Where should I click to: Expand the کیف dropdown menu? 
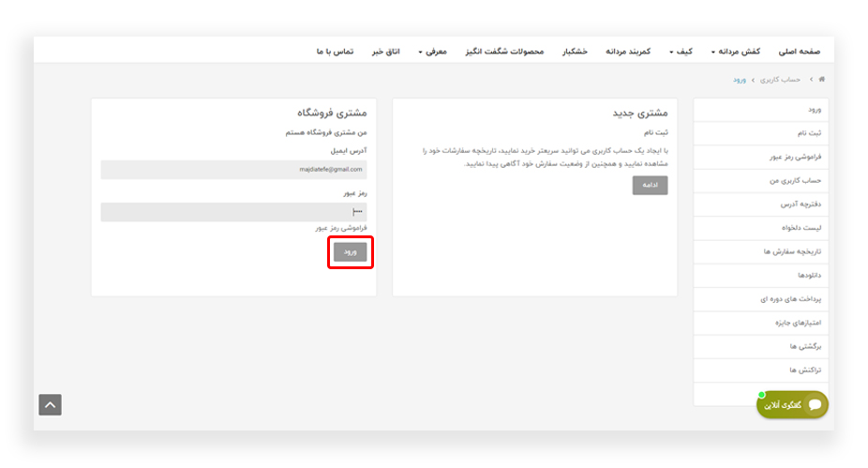pos(682,51)
